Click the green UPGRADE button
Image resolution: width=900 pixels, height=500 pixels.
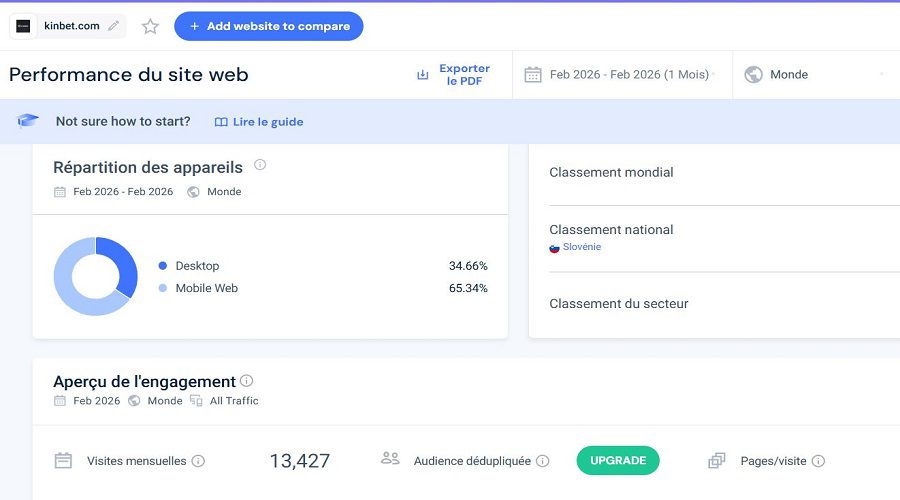pos(618,460)
